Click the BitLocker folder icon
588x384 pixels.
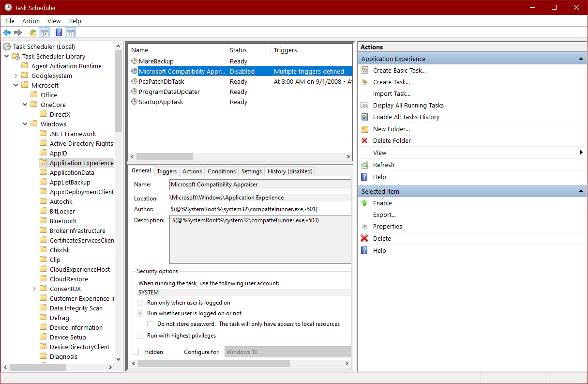44,211
